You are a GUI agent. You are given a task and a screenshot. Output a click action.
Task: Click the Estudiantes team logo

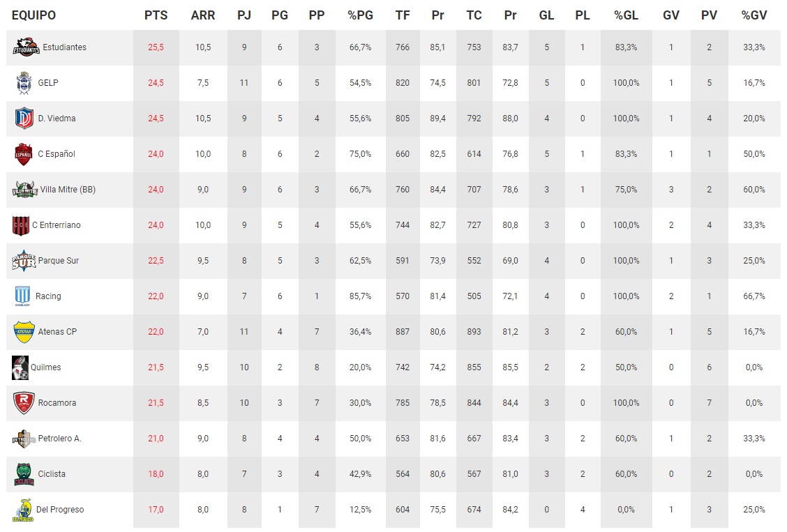[25, 47]
